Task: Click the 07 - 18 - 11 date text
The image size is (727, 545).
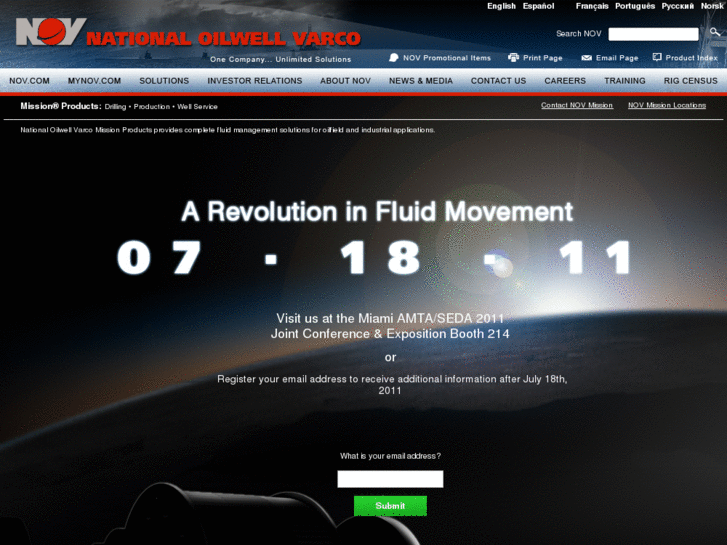Action: pyautogui.click(x=374, y=257)
